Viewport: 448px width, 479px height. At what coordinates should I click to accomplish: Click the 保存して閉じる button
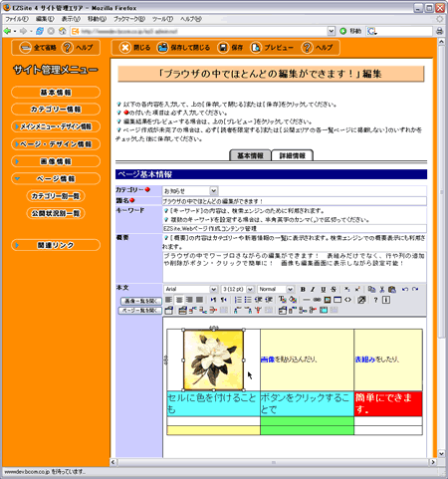[184, 48]
